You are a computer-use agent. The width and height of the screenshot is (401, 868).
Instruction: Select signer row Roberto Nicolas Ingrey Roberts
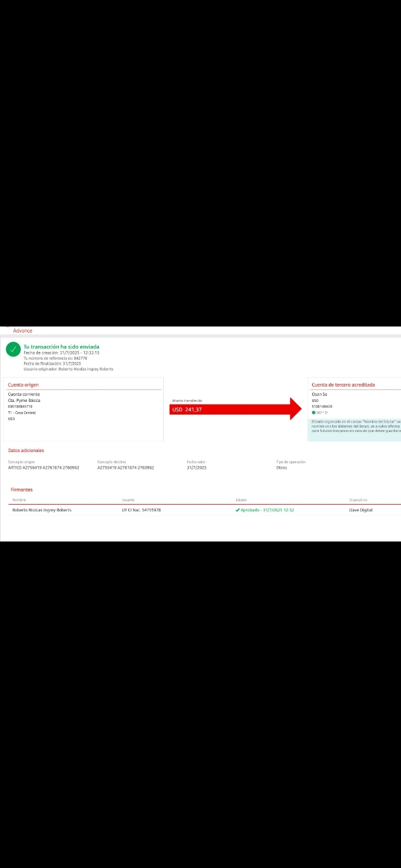click(41, 509)
